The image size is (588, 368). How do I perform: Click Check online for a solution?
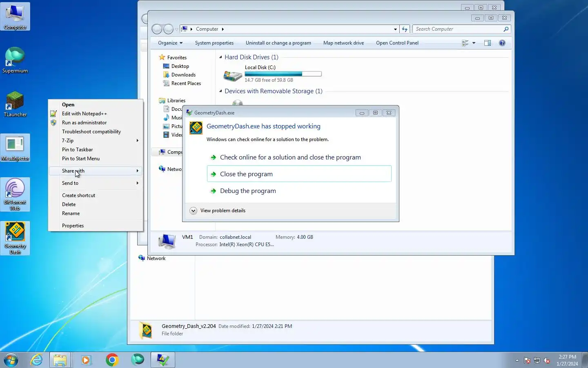point(299,157)
